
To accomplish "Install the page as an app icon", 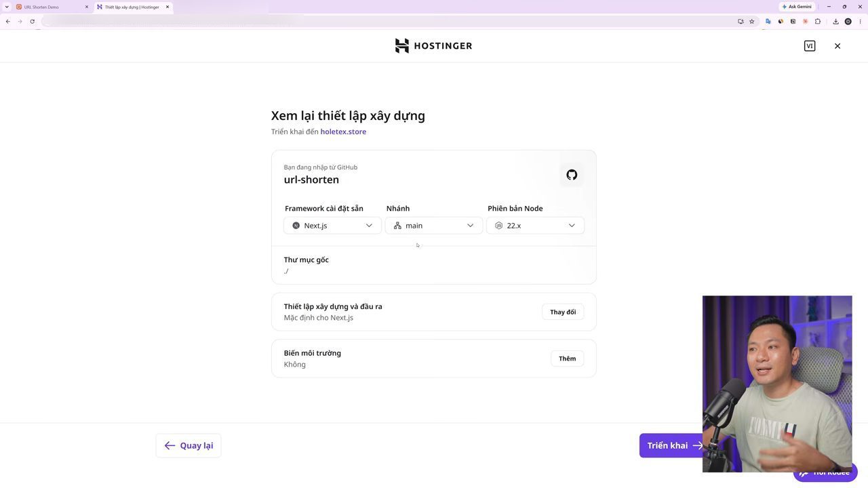I will 741,21.
